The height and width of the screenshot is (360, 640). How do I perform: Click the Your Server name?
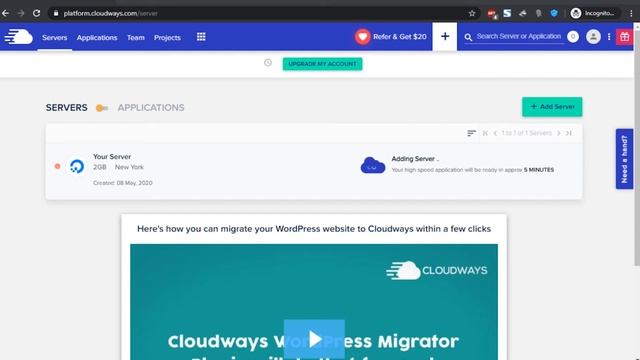[112, 157]
